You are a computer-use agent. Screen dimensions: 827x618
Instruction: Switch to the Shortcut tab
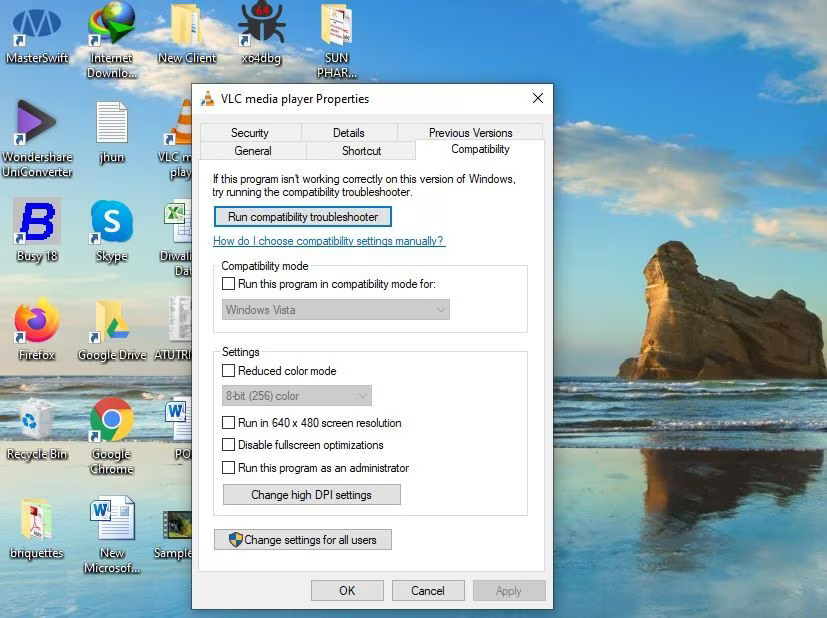click(361, 151)
